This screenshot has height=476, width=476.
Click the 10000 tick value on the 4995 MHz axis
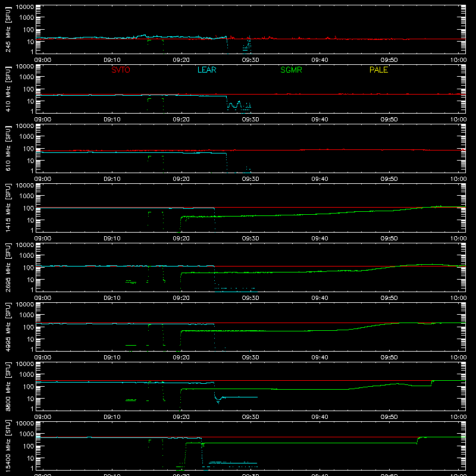[25, 305]
